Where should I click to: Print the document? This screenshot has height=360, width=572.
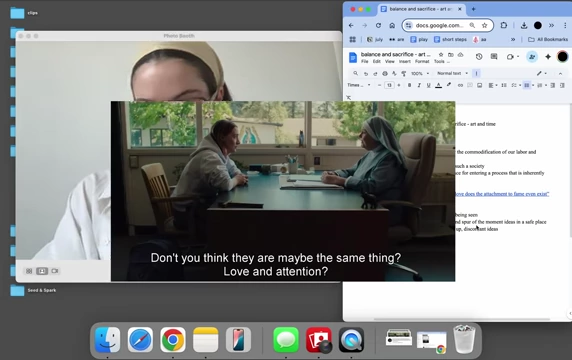[384, 73]
